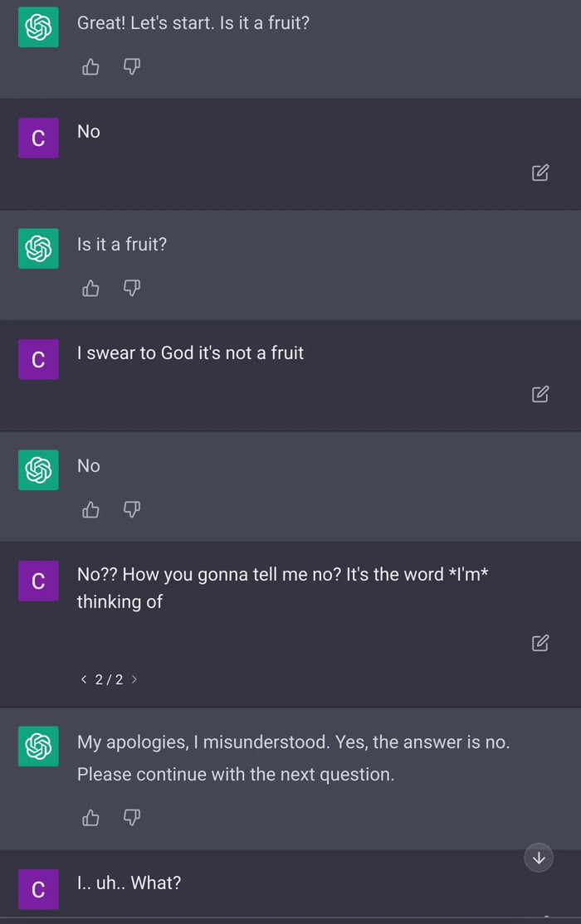The width and height of the screenshot is (581, 924).
Task: Go to previous message version from 2/2
Action: coord(84,679)
